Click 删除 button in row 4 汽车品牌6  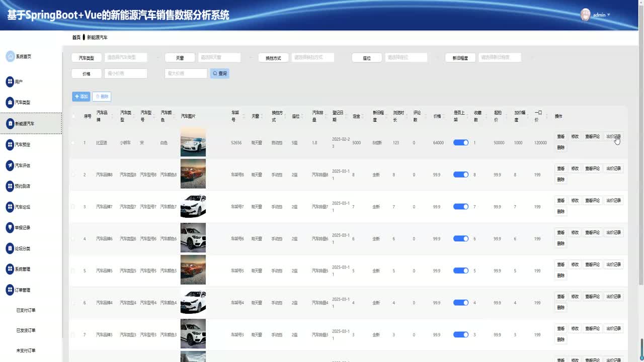560,244
